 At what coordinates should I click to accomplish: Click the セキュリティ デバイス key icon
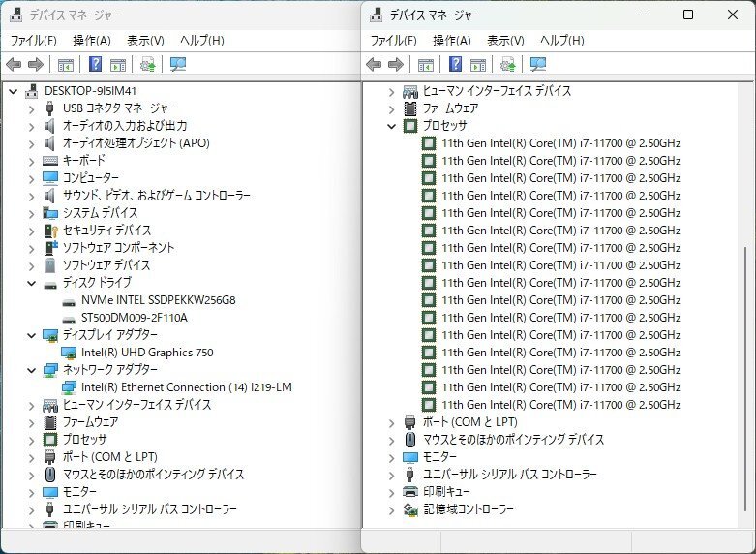click(50, 231)
